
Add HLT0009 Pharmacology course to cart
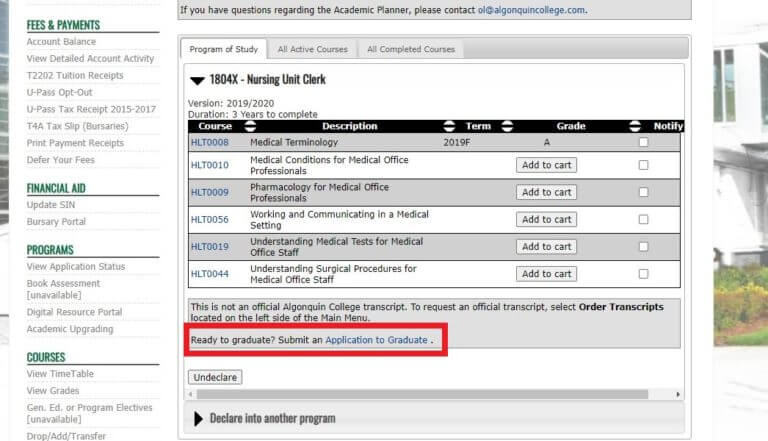click(x=546, y=192)
